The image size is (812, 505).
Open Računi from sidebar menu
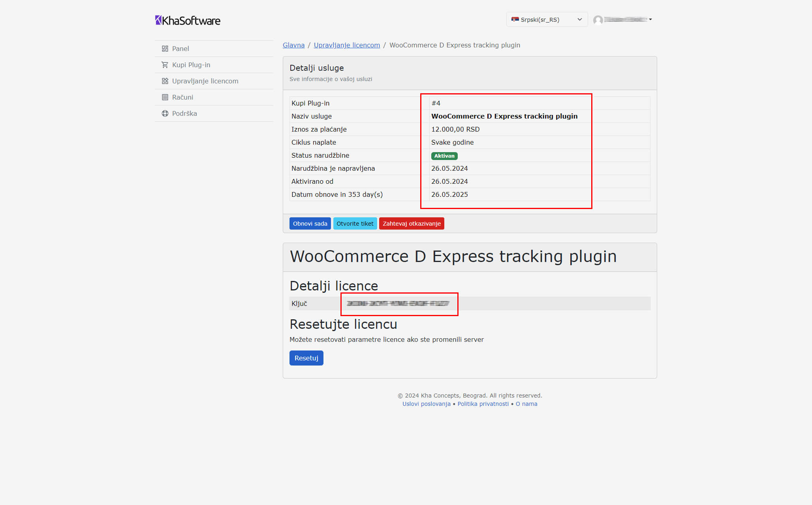pos(214,97)
